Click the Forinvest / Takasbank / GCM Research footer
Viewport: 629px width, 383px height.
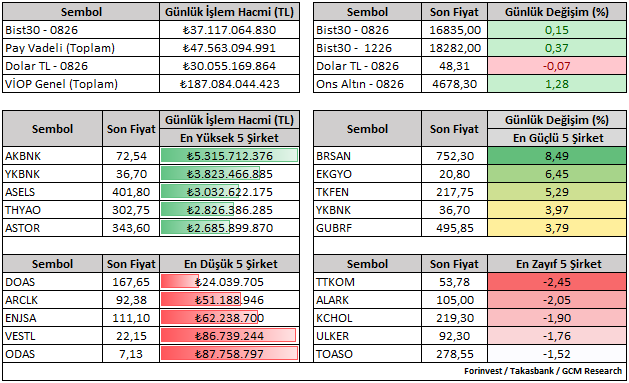point(543,371)
